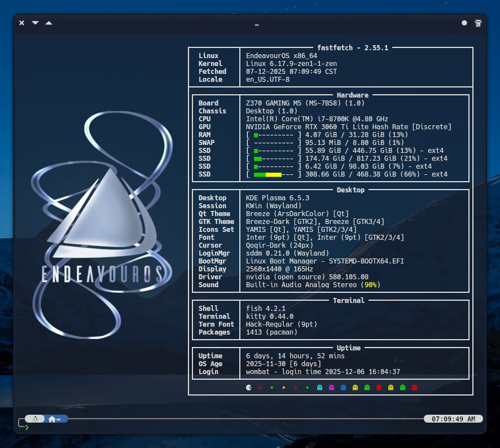This screenshot has height=448, width=500.
Task: Click the yellow dot after Pac-Man
Action: click(x=283, y=388)
